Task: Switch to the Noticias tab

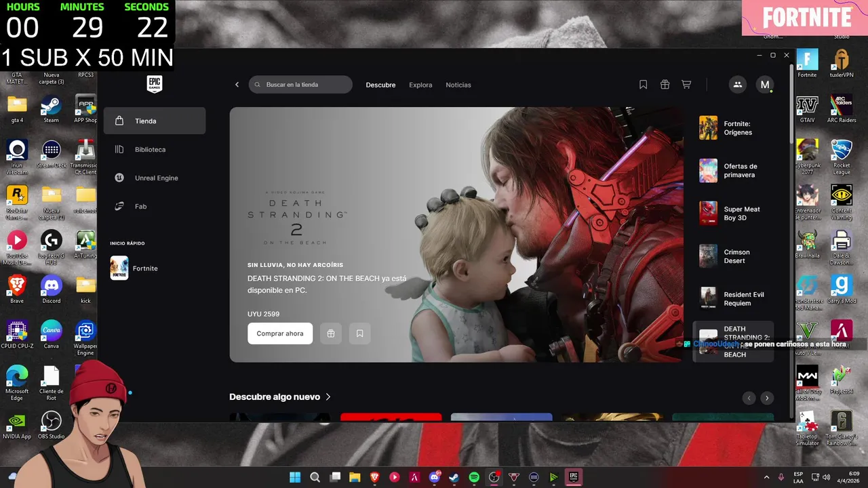Action: pyautogui.click(x=458, y=85)
